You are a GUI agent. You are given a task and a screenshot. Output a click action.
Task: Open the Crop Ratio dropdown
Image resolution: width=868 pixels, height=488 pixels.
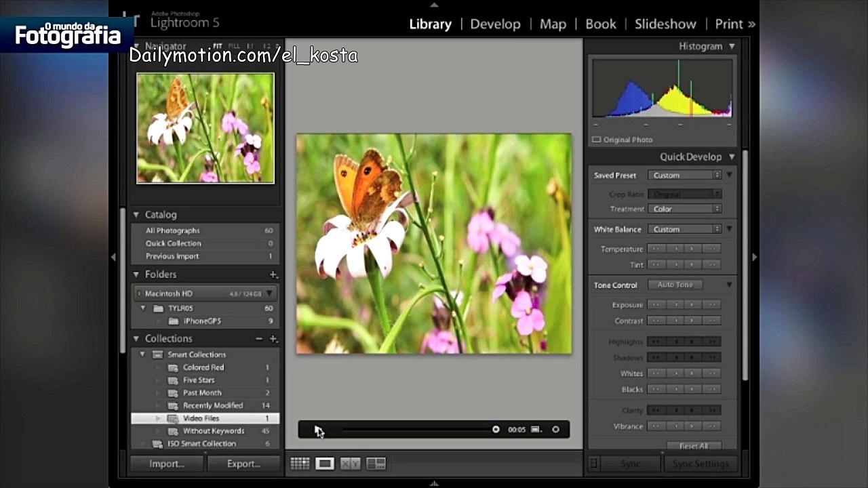685,194
